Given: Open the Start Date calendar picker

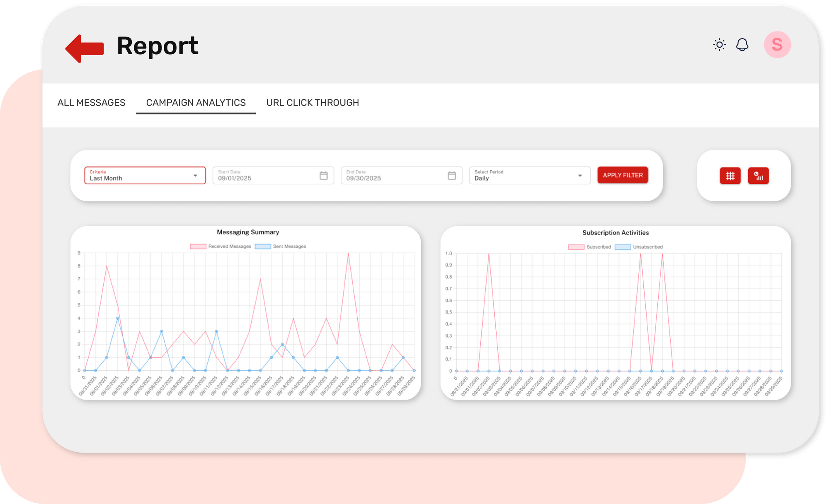Looking at the screenshot, I should [x=323, y=175].
